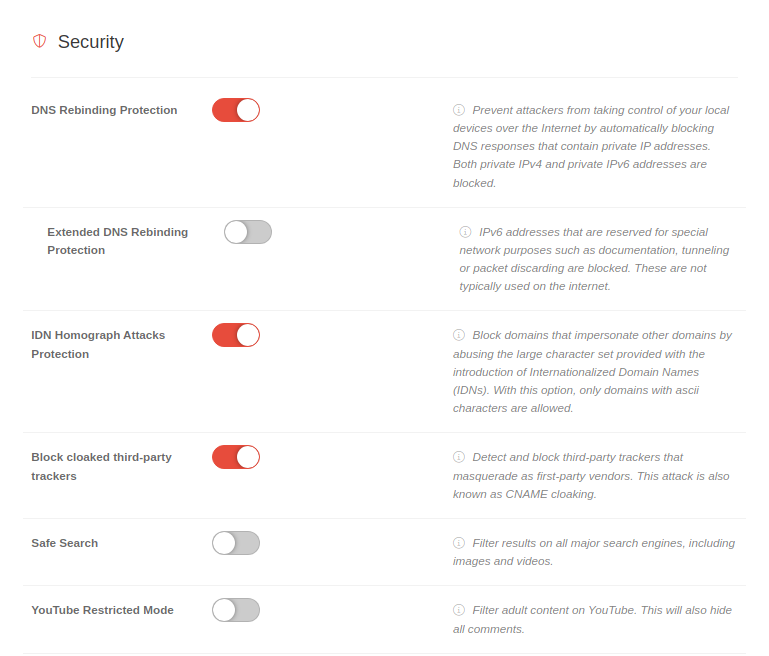Enable Extended DNS Rebinding Protection toggle
Viewport: 769px width, 656px height.
click(248, 232)
